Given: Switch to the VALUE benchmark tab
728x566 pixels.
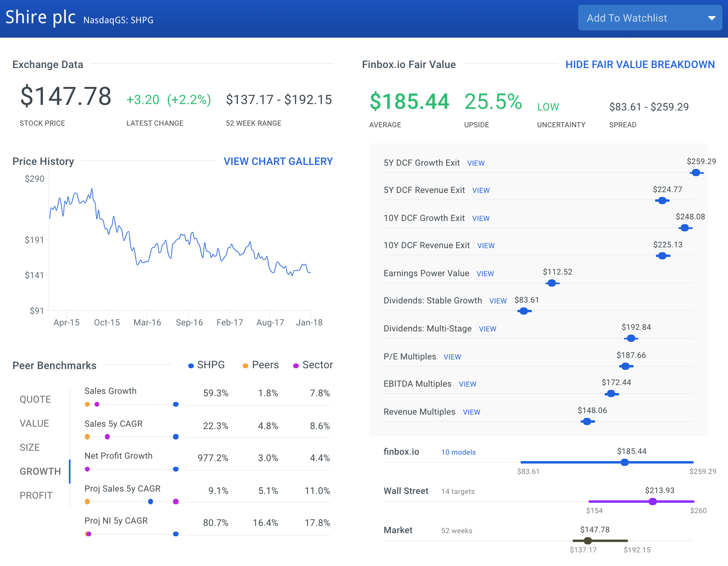Looking at the screenshot, I should tap(34, 423).
